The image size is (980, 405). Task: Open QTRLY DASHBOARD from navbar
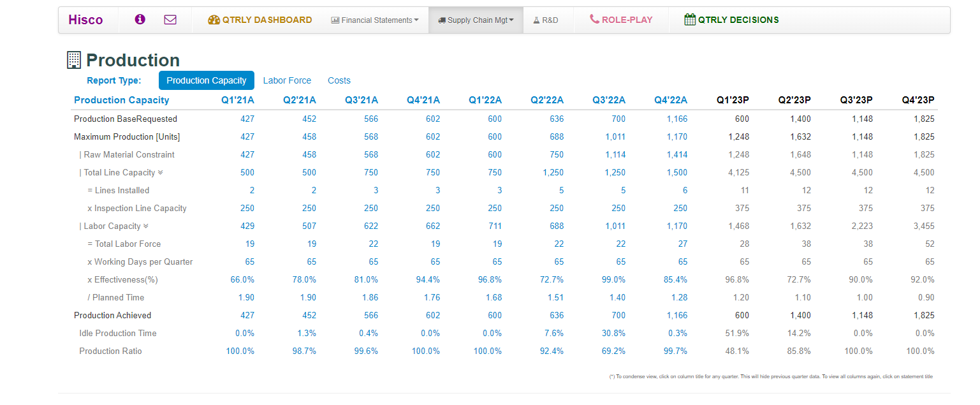pyautogui.click(x=260, y=20)
